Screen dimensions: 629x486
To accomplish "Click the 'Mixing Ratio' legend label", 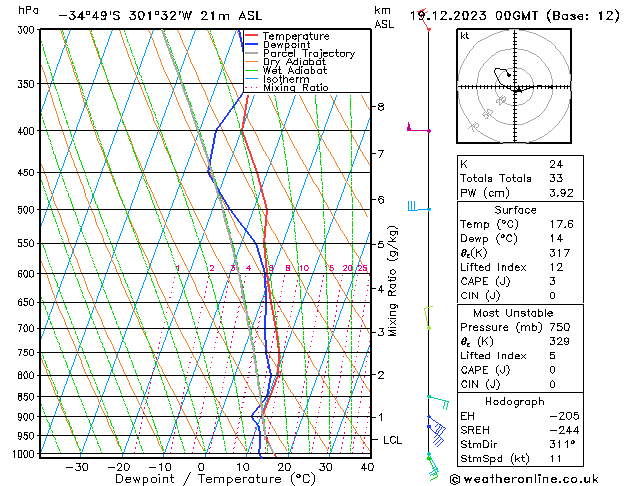I will [x=296, y=87].
